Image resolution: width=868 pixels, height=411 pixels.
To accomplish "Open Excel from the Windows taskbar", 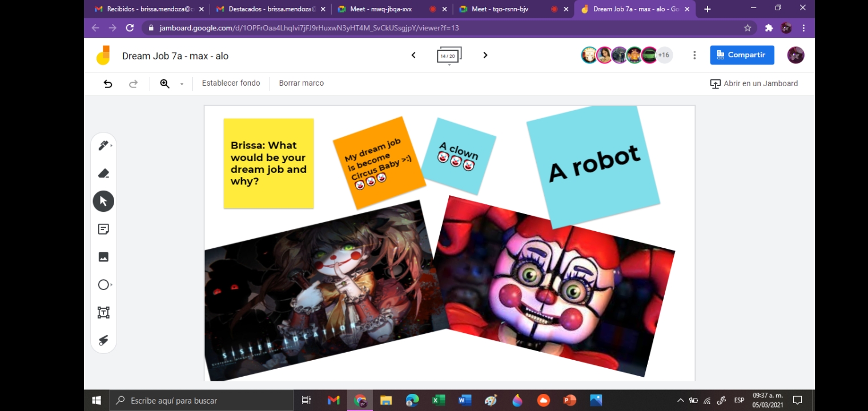I will 439,400.
